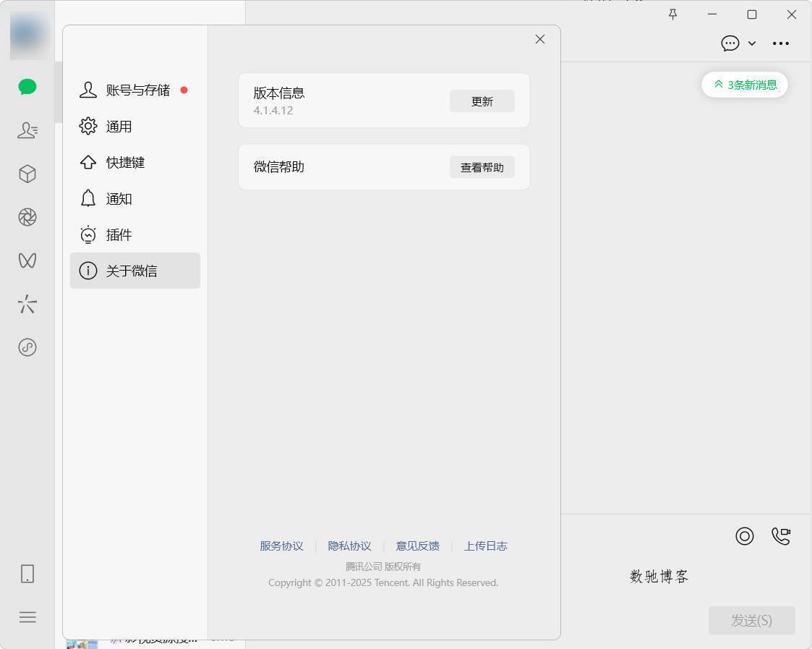The width and height of the screenshot is (812, 649).
Task: Start a voice or video call icon
Action: tap(781, 536)
